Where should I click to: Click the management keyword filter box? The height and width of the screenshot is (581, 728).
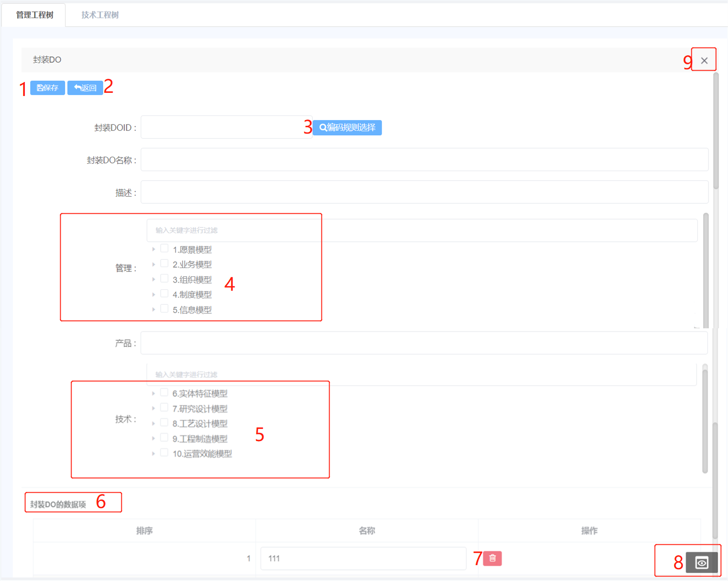point(421,230)
